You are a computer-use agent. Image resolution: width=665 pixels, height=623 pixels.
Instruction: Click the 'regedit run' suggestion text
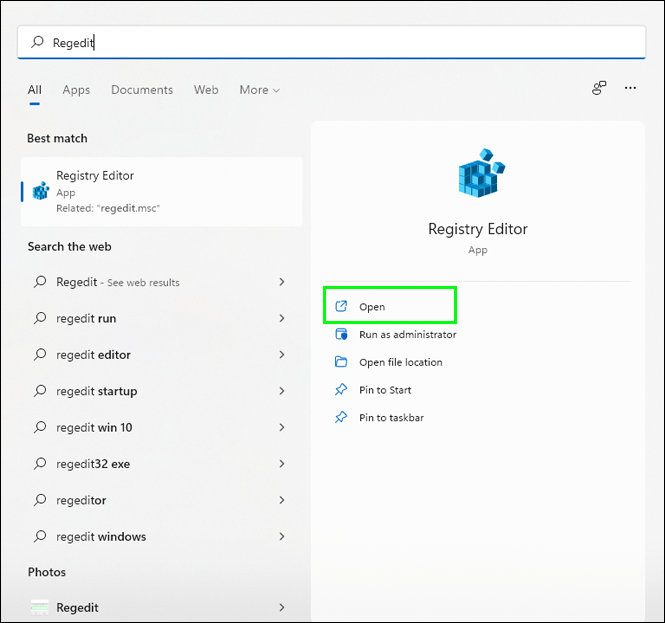86,318
